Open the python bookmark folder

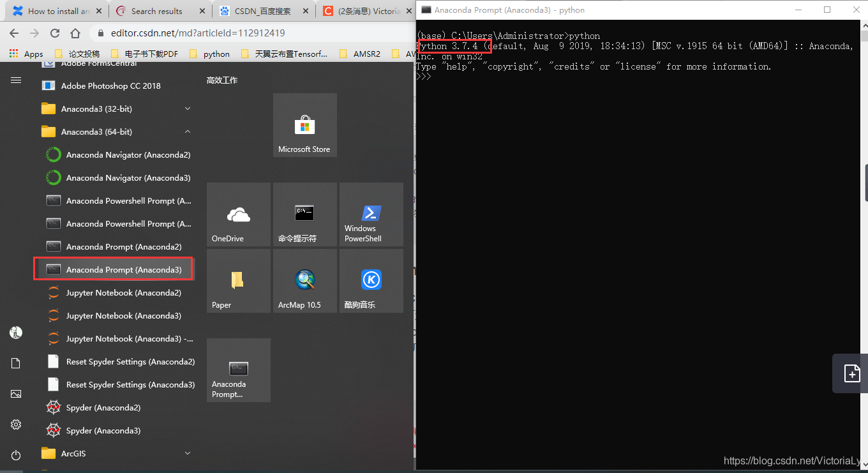point(209,54)
